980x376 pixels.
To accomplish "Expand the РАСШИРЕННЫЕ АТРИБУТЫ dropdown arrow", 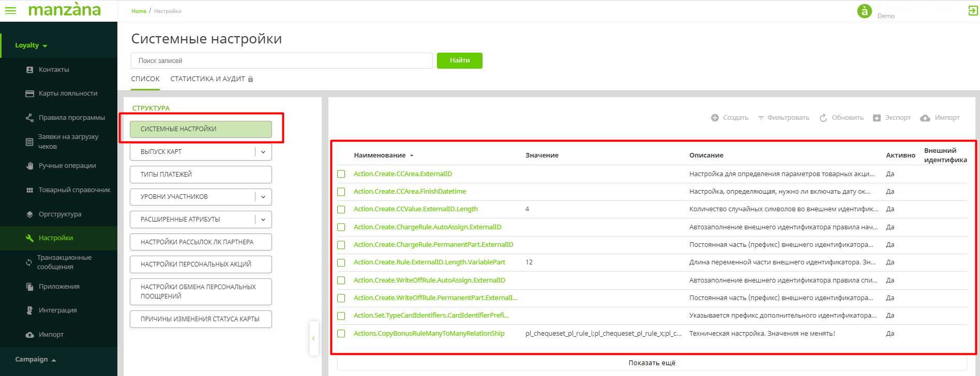I will 263,220.
